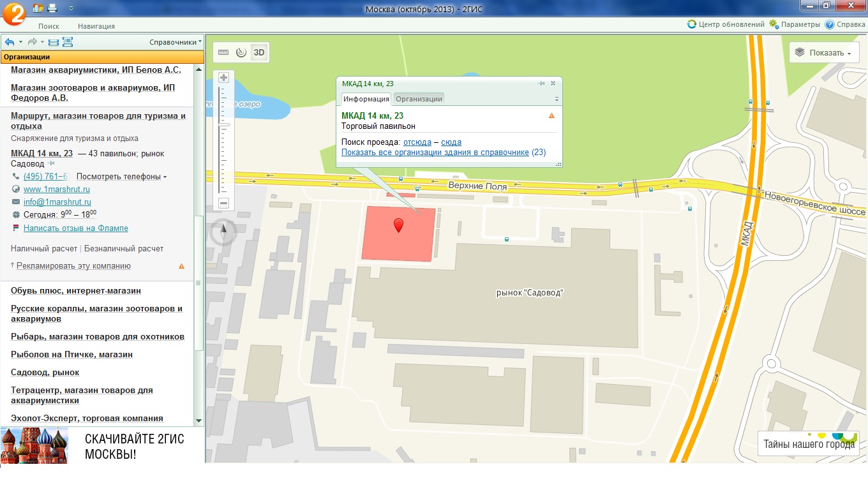
Task: Open Рыбарь, магазин товаров для охотников
Action: [98, 336]
